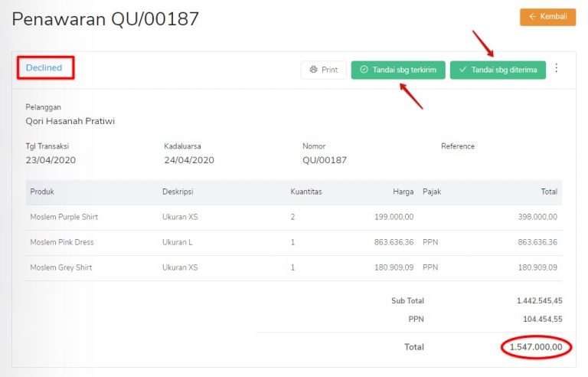Open the three-dot more options menu

tap(557, 68)
